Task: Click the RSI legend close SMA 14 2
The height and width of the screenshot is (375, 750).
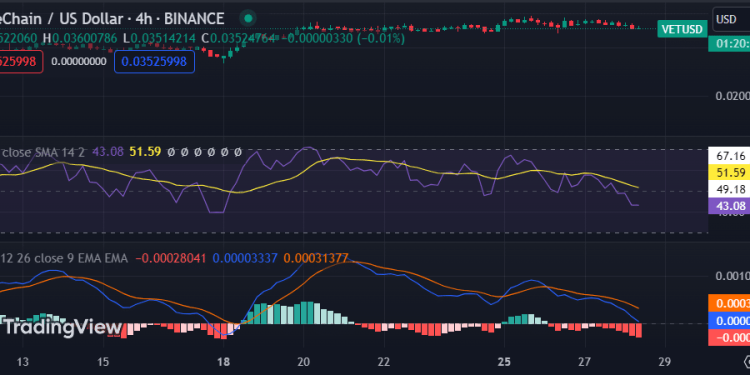Action: (x=44, y=153)
